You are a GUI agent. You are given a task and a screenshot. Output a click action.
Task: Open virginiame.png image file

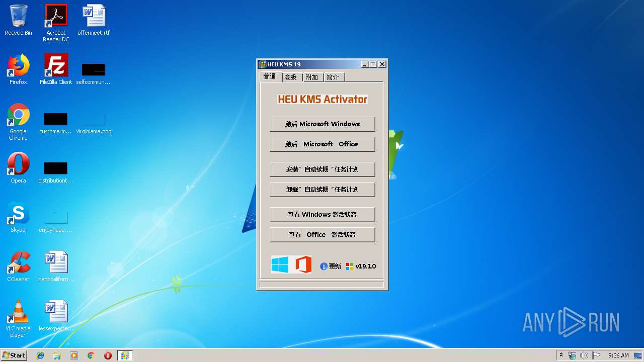coord(94,123)
